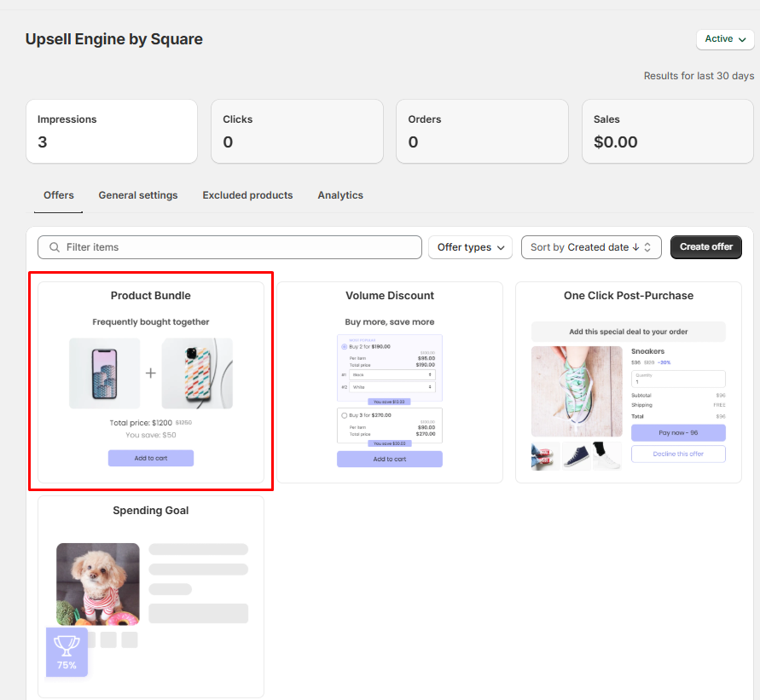This screenshot has width=760, height=700.
Task: Click the Pay now - 96 button
Action: point(678,432)
